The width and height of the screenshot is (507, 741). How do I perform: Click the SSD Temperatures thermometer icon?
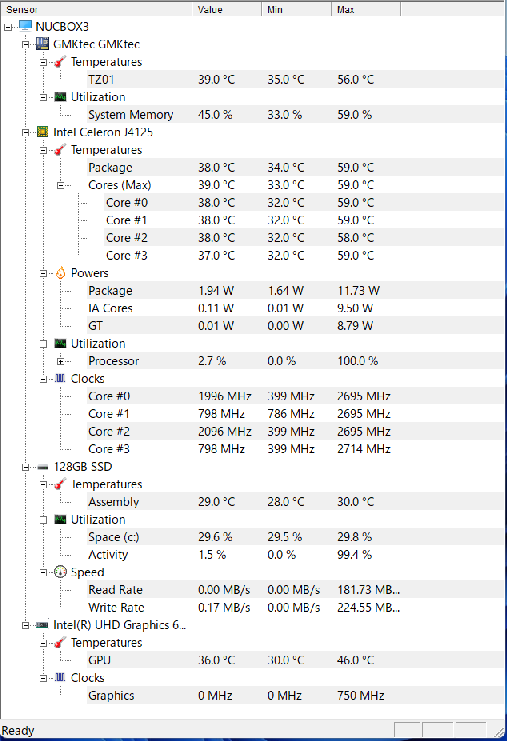(60, 484)
